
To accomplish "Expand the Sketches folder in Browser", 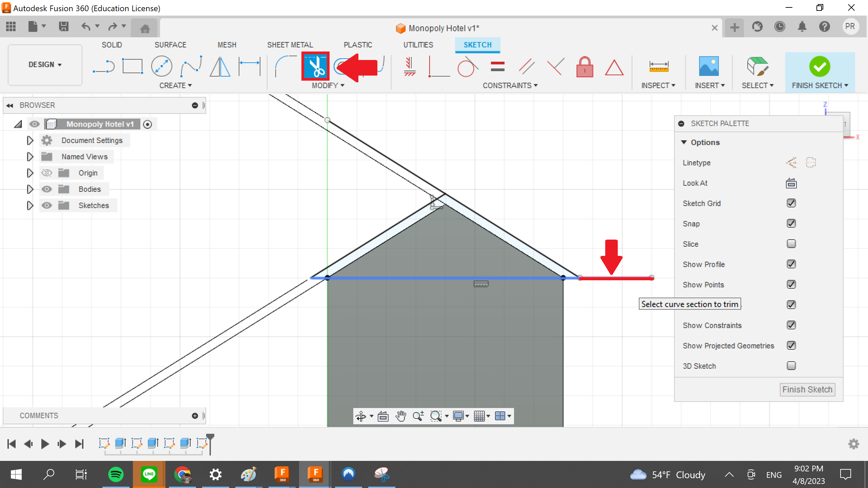I will click(x=31, y=206).
